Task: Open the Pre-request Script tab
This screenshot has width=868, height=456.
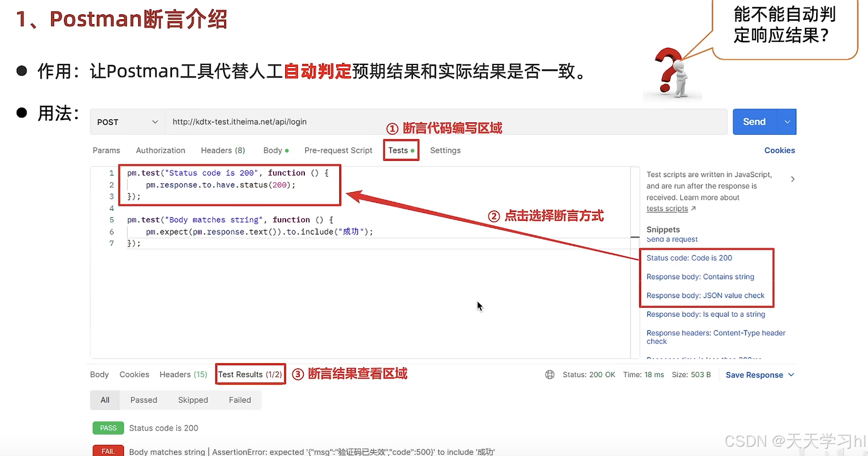Action: (338, 150)
